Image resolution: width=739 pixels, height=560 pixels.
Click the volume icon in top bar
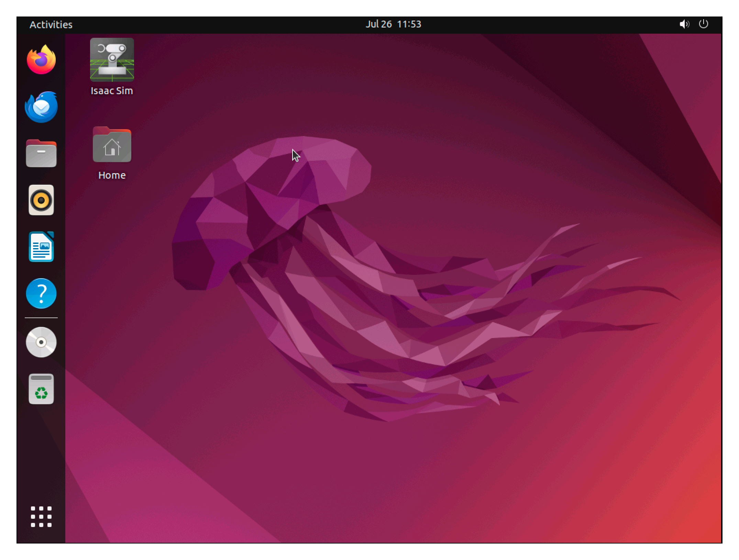(684, 24)
